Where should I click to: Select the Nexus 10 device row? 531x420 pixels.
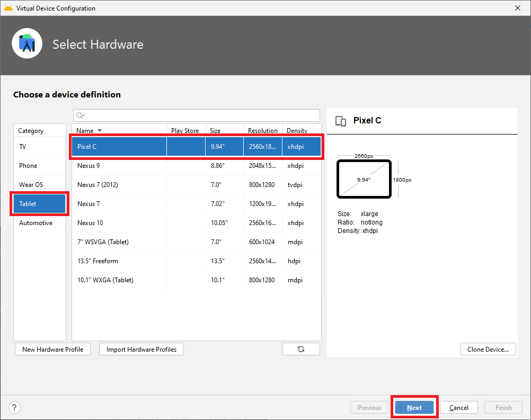click(197, 222)
